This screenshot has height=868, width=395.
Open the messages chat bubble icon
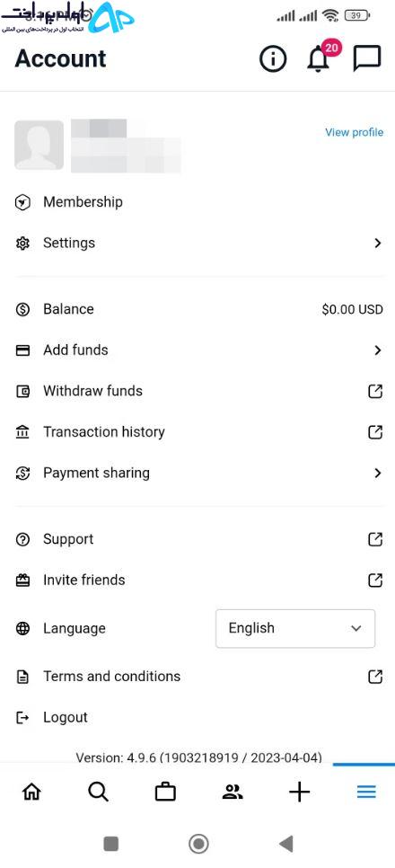click(367, 58)
